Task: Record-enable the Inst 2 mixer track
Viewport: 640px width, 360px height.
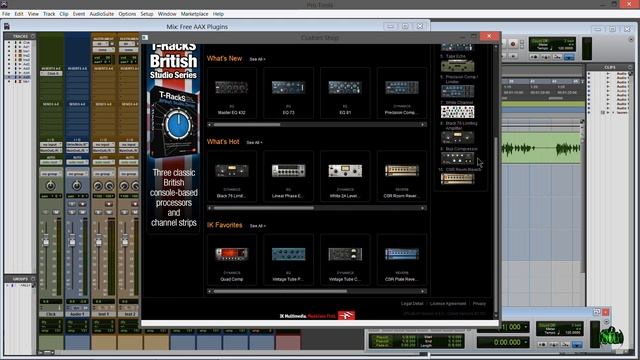Action: pyautogui.click(x=135, y=204)
